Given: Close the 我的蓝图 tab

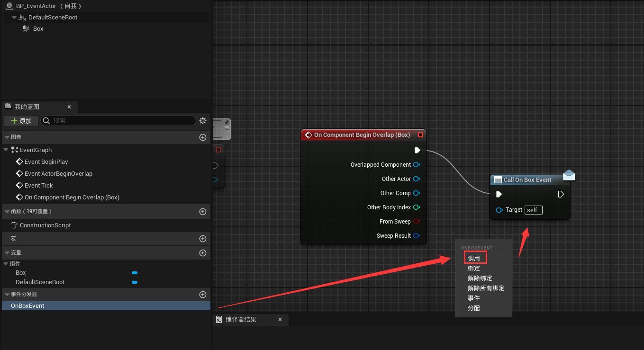Looking at the screenshot, I should 69,107.
